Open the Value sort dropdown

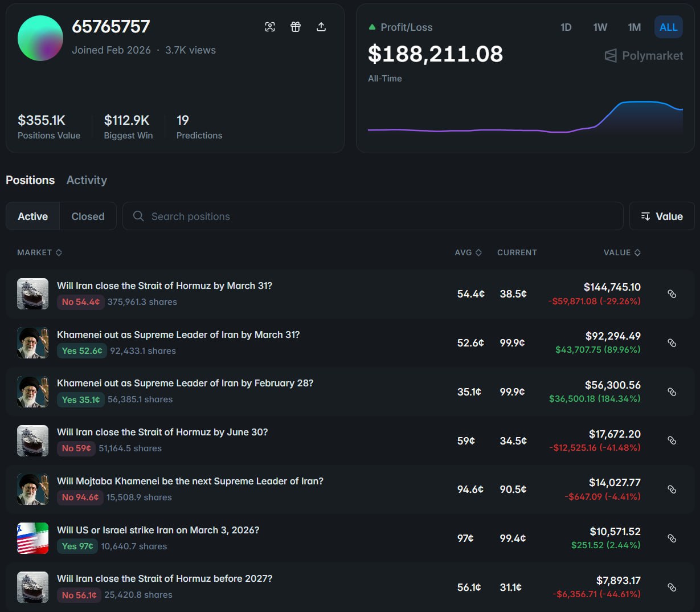pyautogui.click(x=662, y=217)
